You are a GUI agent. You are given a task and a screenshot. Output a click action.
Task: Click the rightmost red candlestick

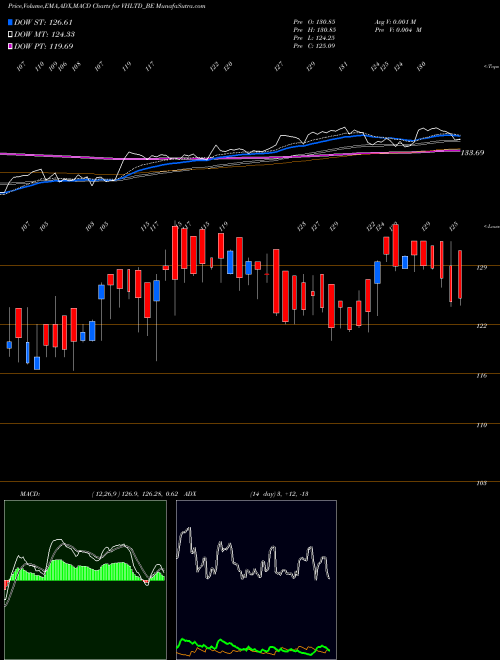pos(460,274)
